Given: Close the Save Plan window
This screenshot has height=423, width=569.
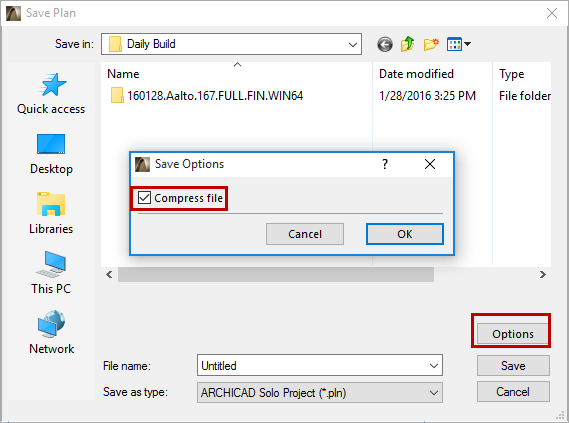Looking at the screenshot, I should tap(552, 13).
